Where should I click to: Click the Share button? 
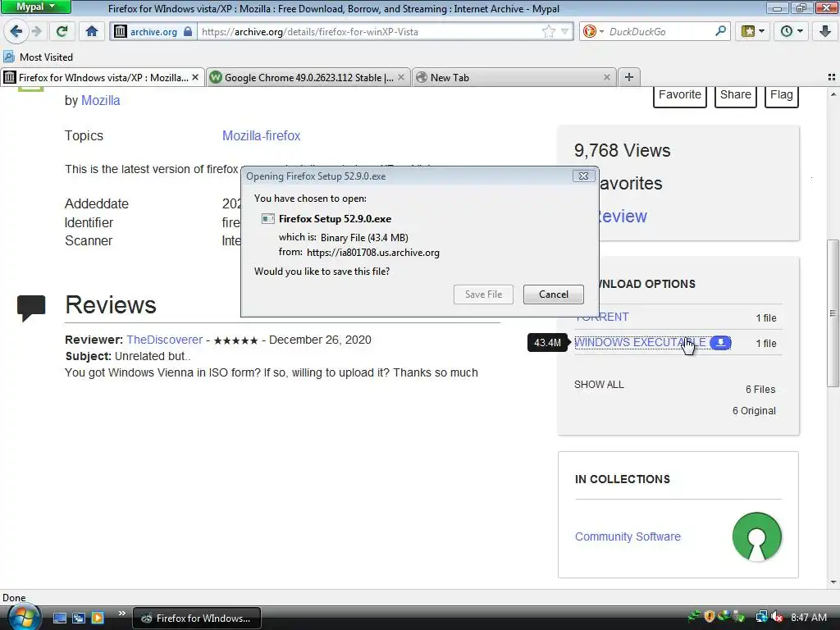pos(736,95)
